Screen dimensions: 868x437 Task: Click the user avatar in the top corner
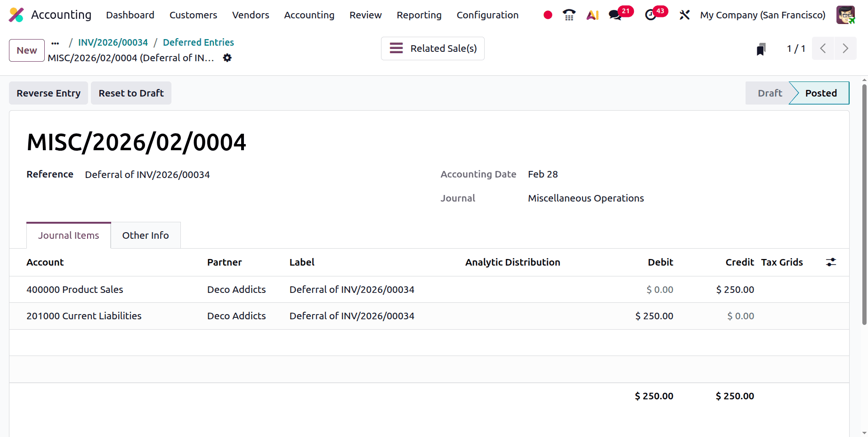coord(845,15)
